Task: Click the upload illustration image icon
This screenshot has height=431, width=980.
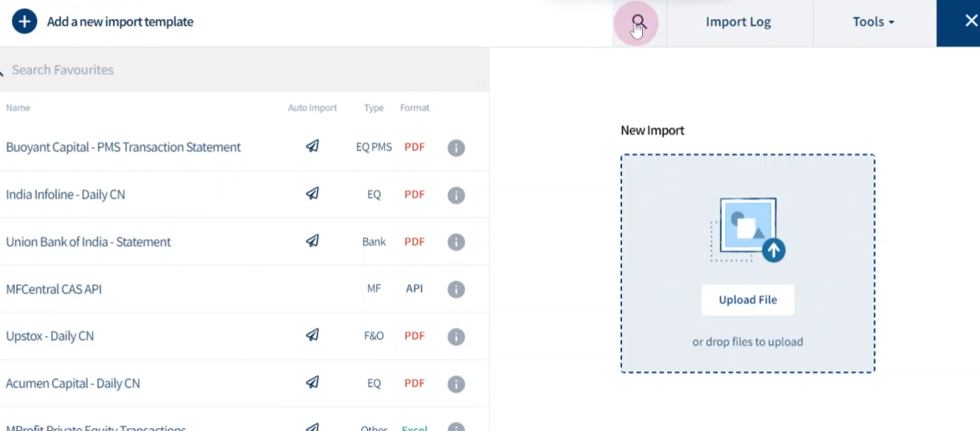Action: [x=748, y=230]
